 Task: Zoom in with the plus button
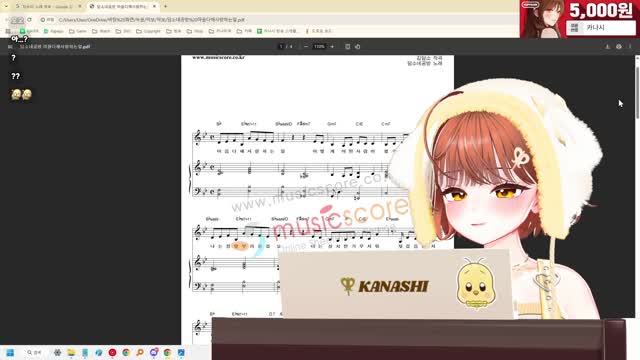(x=332, y=47)
